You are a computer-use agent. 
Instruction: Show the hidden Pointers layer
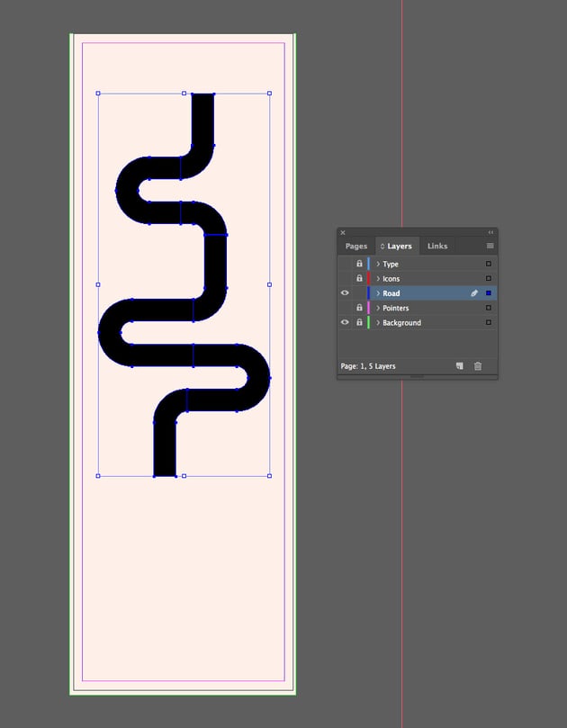345,308
